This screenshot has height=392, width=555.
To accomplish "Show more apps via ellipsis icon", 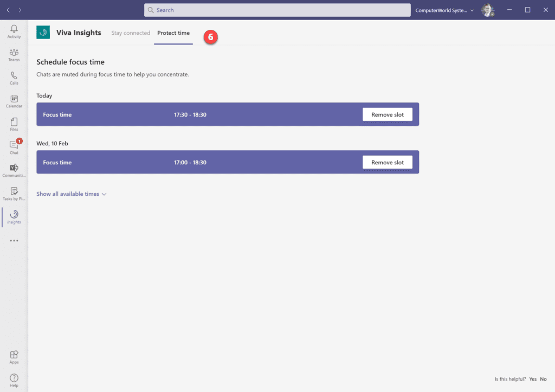I will pyautogui.click(x=14, y=240).
